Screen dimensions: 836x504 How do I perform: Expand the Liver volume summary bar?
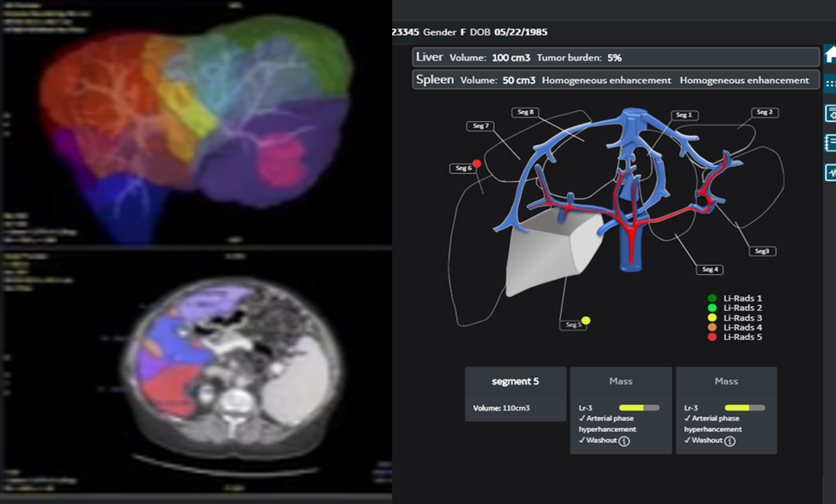(616, 58)
